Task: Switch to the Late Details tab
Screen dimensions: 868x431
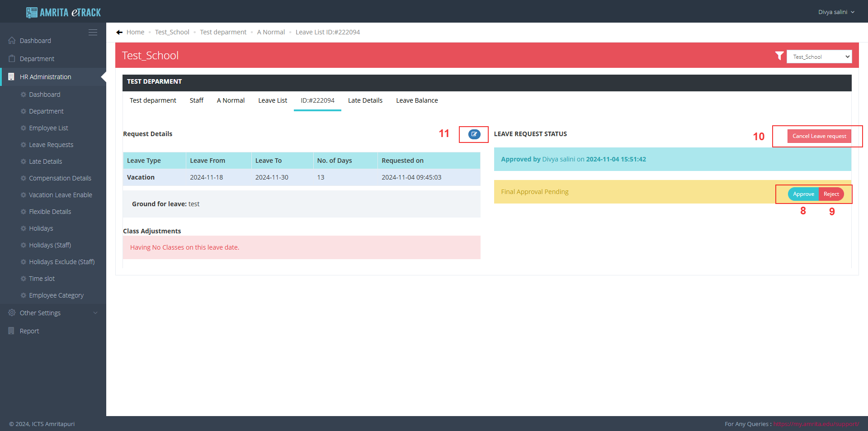Action: (365, 100)
